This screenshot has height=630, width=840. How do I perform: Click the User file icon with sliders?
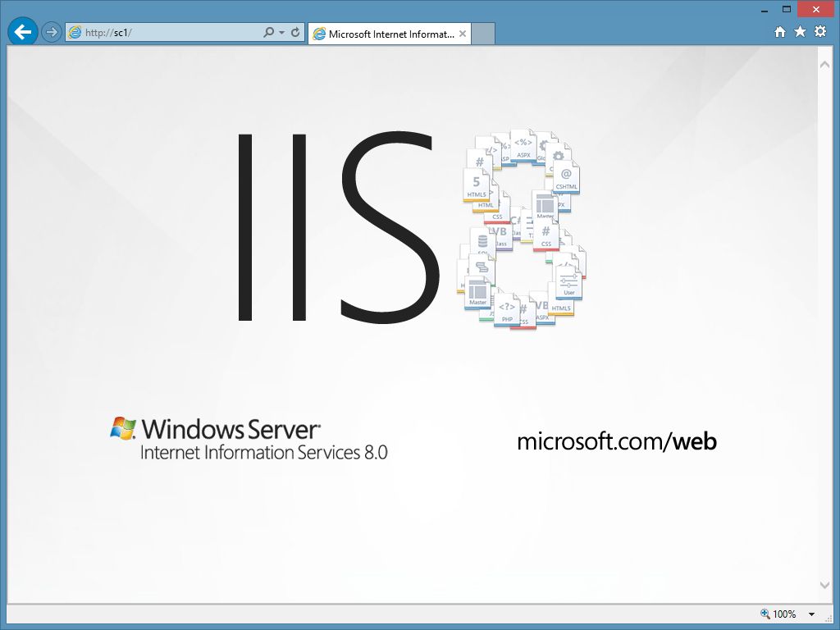(569, 283)
